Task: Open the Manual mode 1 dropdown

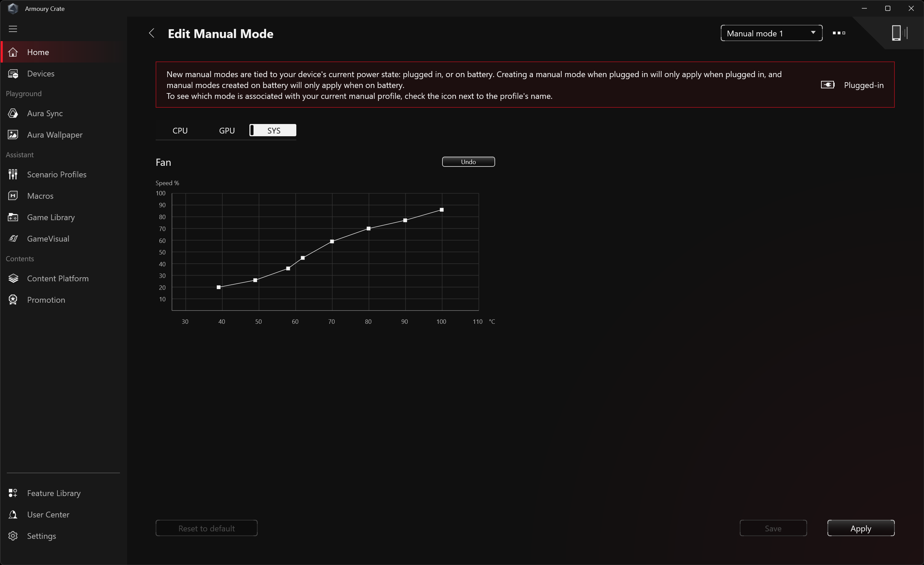Action: coord(771,33)
